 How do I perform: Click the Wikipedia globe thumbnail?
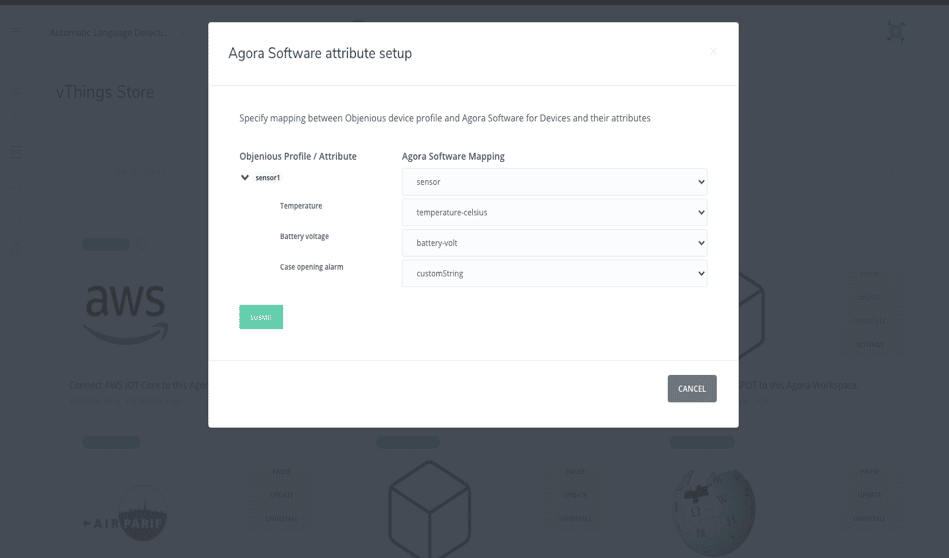(x=714, y=512)
